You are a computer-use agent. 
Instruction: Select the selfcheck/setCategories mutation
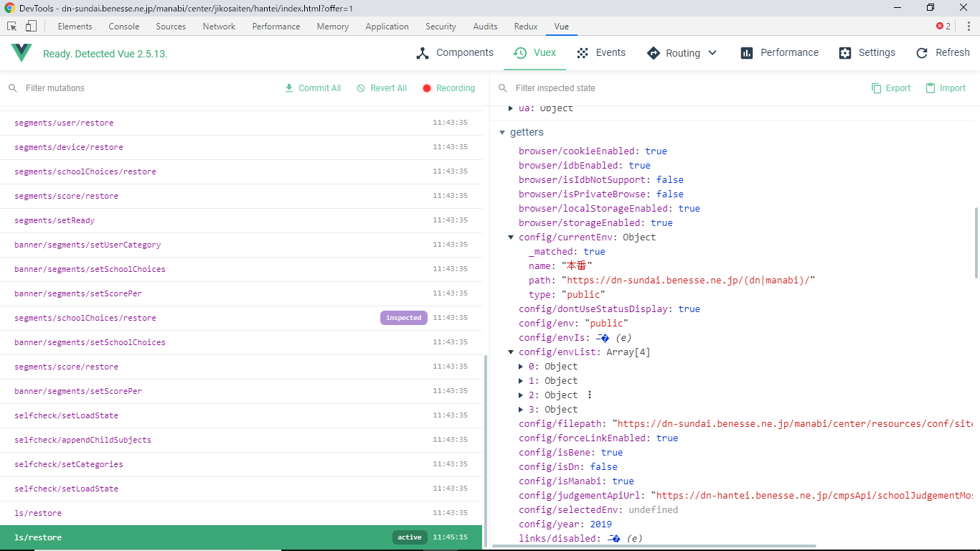coord(69,464)
